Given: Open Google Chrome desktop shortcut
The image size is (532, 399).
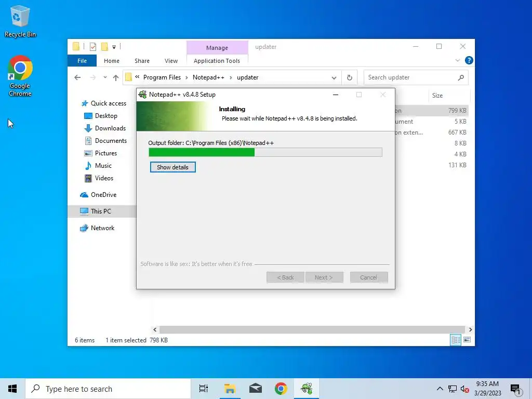Looking at the screenshot, I should tap(20, 76).
